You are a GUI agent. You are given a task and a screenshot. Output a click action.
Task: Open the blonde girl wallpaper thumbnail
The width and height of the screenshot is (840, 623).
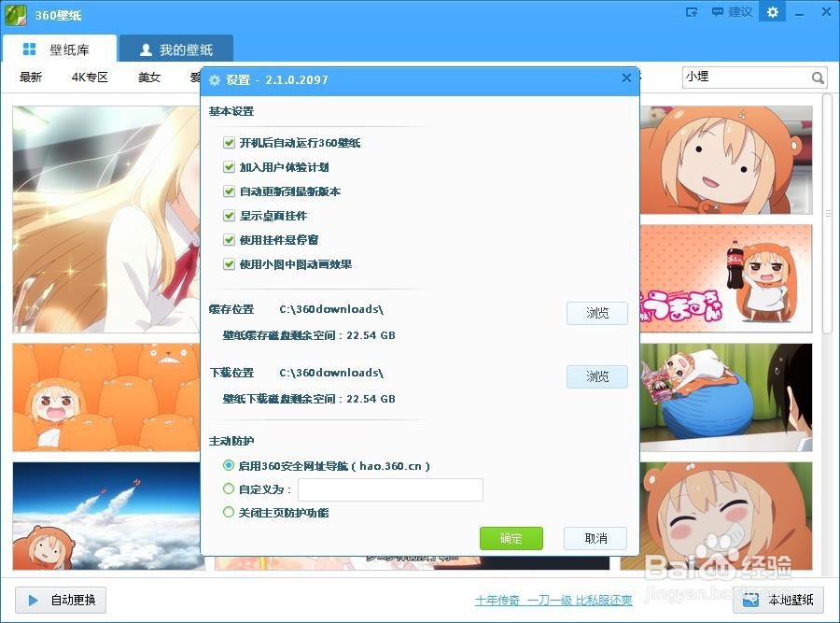[106, 219]
